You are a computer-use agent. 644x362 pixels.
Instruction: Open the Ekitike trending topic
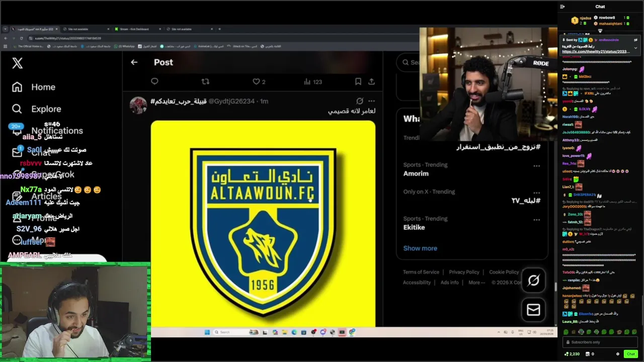(414, 227)
